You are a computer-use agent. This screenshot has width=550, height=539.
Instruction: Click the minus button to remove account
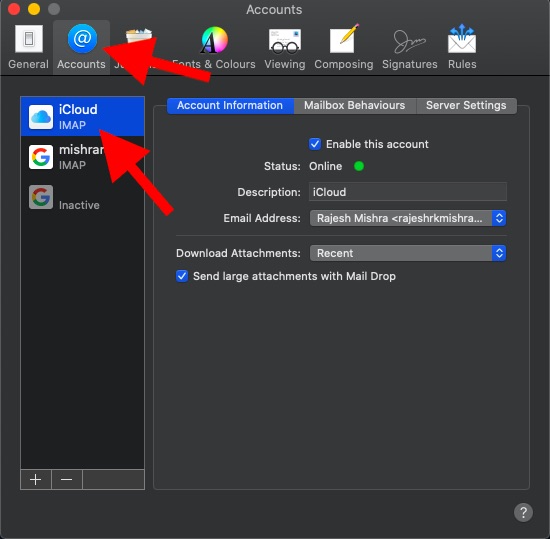(67, 479)
